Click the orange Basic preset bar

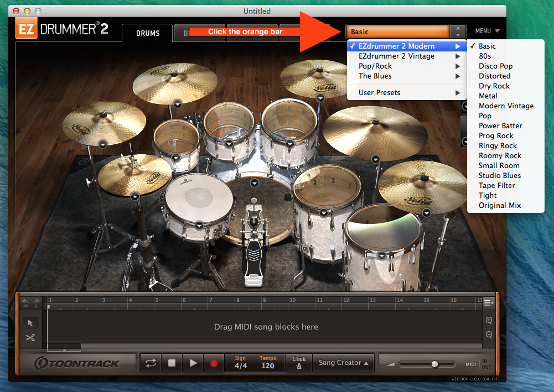pyautogui.click(x=398, y=32)
